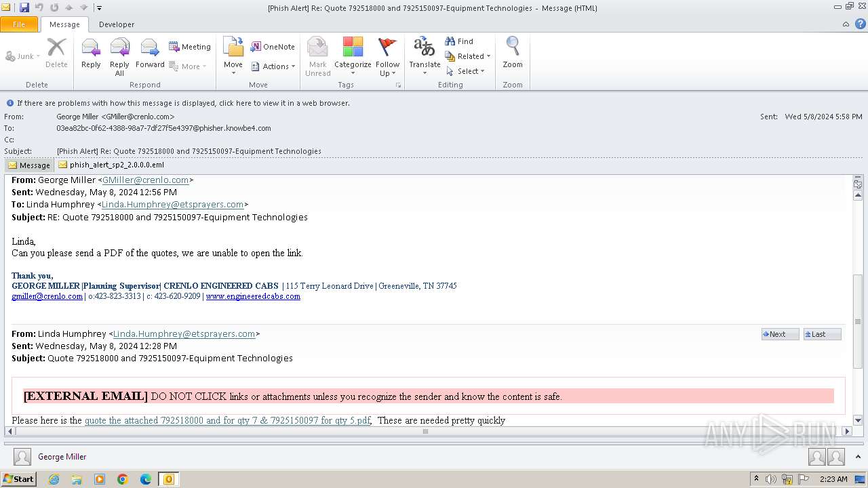Click the Redo quick access icon
The image size is (868, 488).
pos(54,7)
